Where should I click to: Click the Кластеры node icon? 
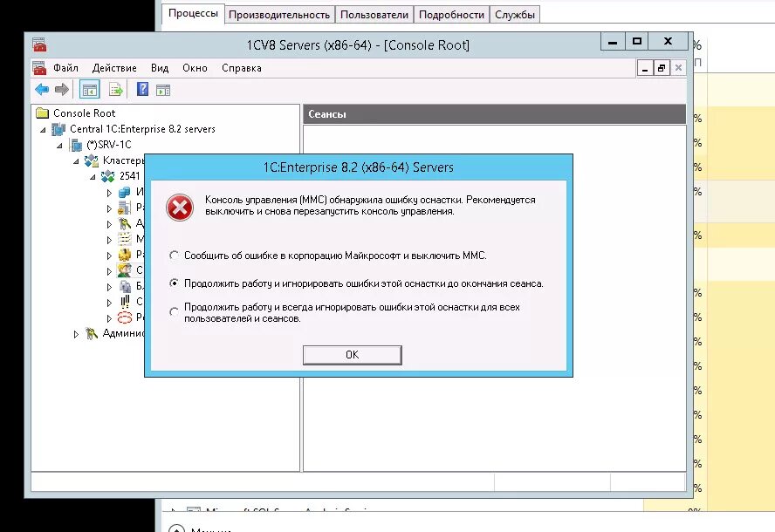click(x=92, y=160)
